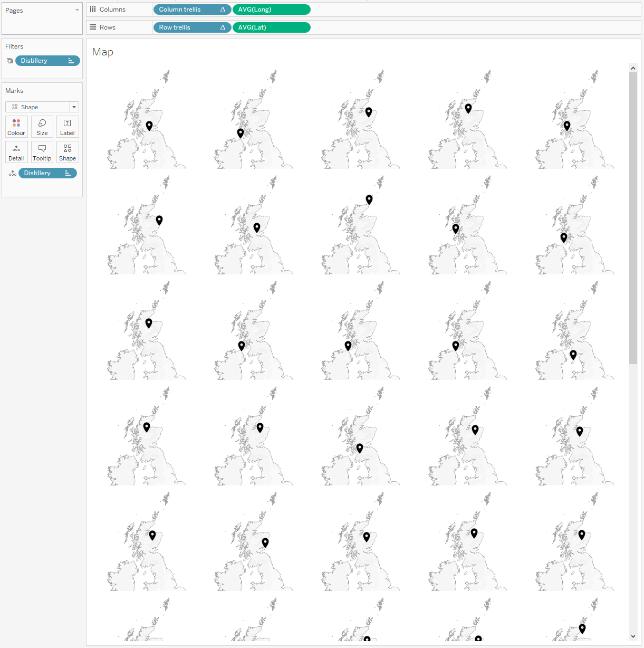Click the pin in the fifth row, third map
644x648 pixels.
click(x=367, y=537)
